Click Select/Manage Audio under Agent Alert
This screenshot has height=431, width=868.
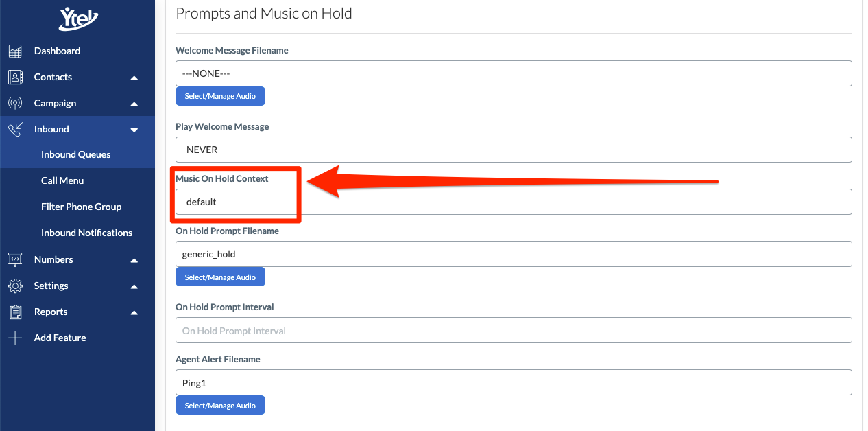pyautogui.click(x=220, y=406)
